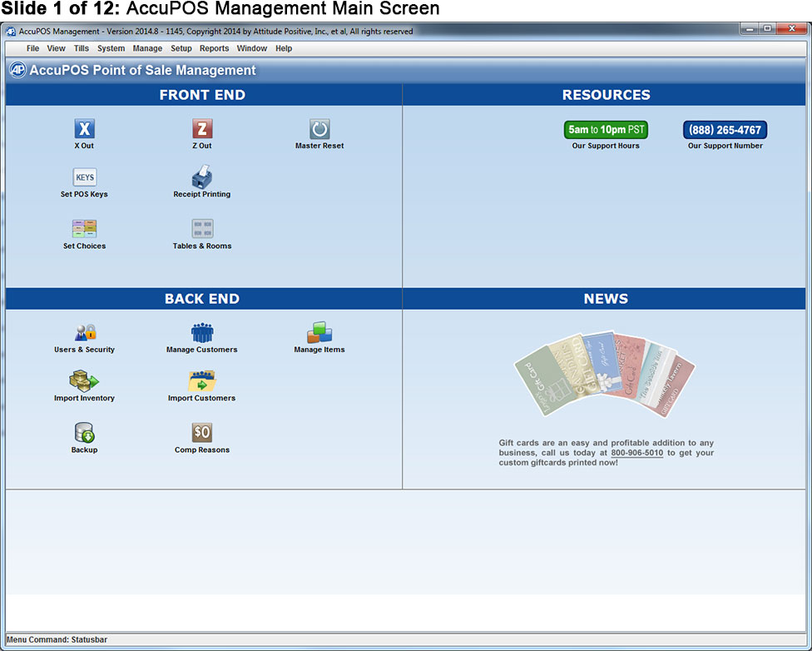Close the AccuPOS Management window
Screen dimensions: 812x651
pyautogui.click(x=792, y=28)
